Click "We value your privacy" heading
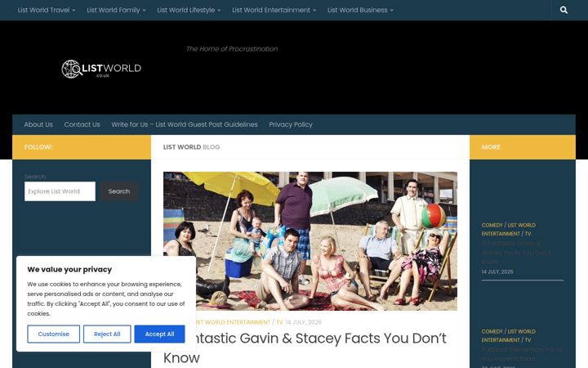 69,270
